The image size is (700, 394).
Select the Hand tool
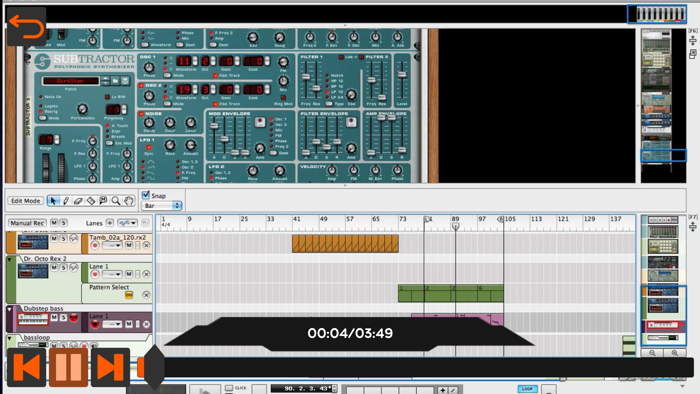tap(129, 201)
